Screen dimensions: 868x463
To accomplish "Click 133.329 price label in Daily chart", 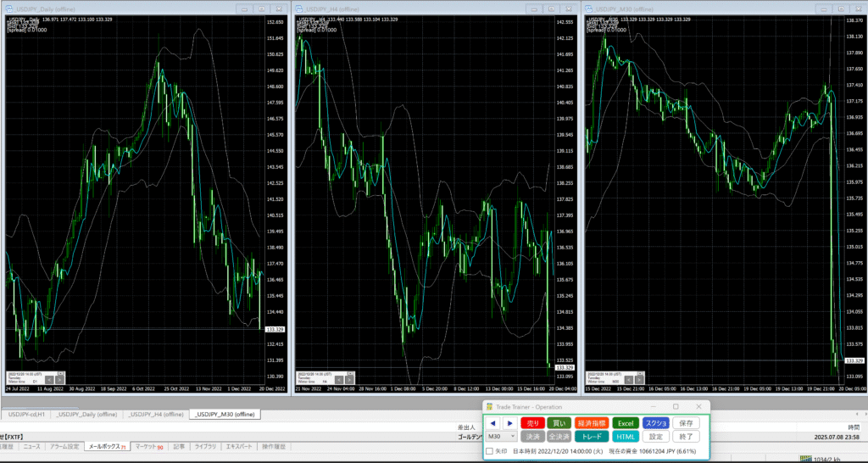I will (275, 329).
